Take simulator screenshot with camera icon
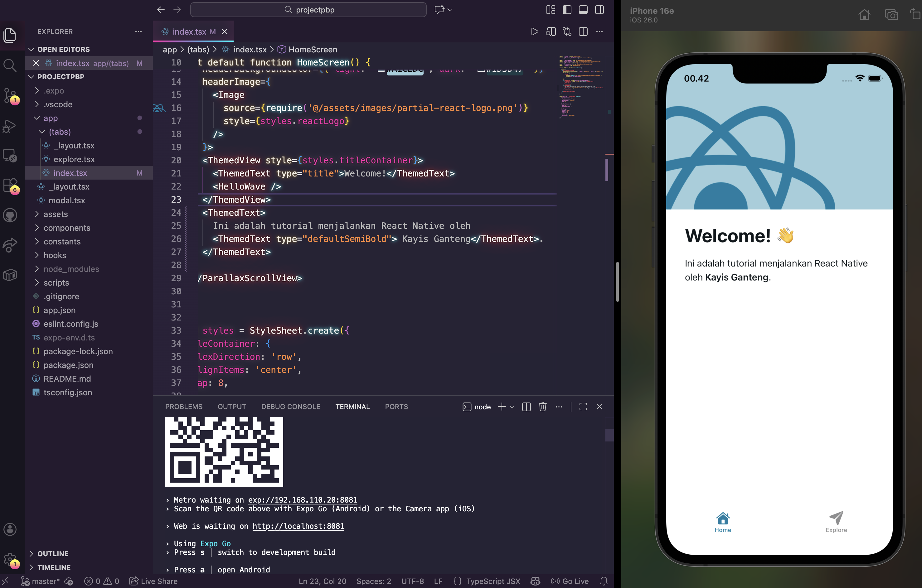This screenshot has width=922, height=588. pyautogui.click(x=891, y=15)
